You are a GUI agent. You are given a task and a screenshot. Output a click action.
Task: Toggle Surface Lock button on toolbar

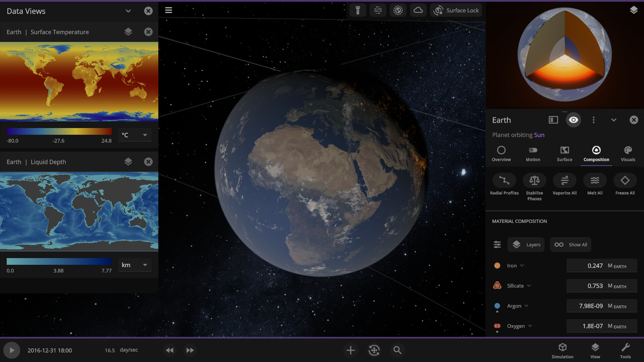click(x=455, y=10)
